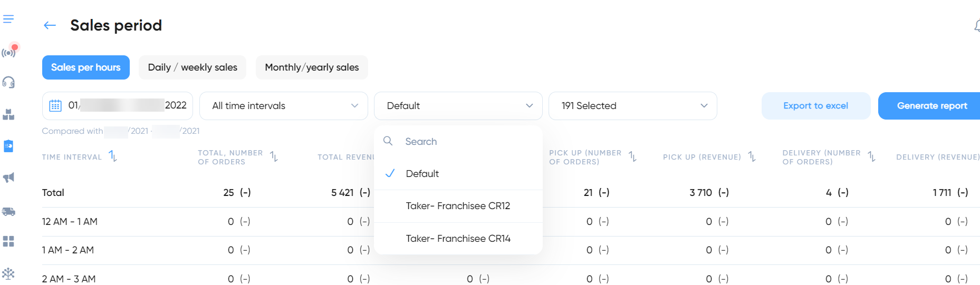Switch to Monthly/yearly sales tab
This screenshot has width=980, height=285.
[312, 67]
